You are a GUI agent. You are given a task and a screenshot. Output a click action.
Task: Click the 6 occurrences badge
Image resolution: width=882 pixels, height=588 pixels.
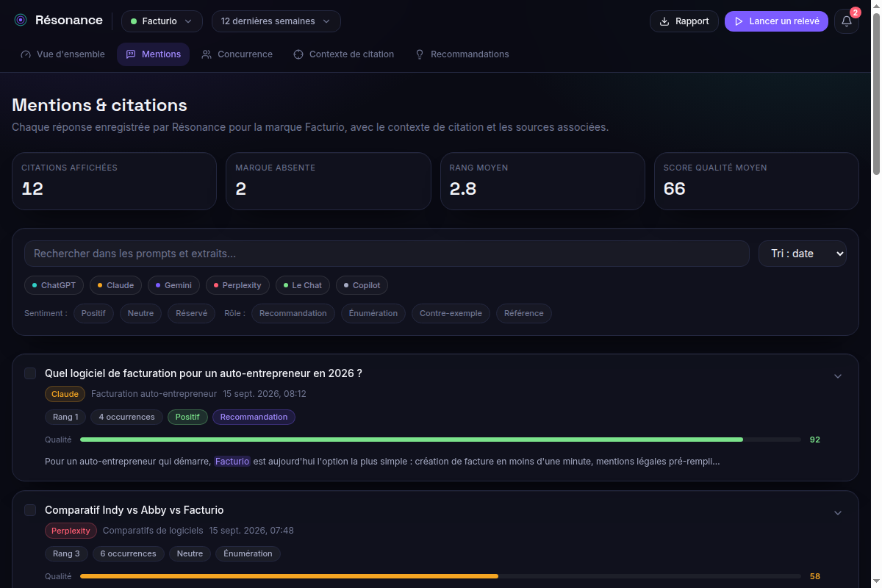pos(128,554)
